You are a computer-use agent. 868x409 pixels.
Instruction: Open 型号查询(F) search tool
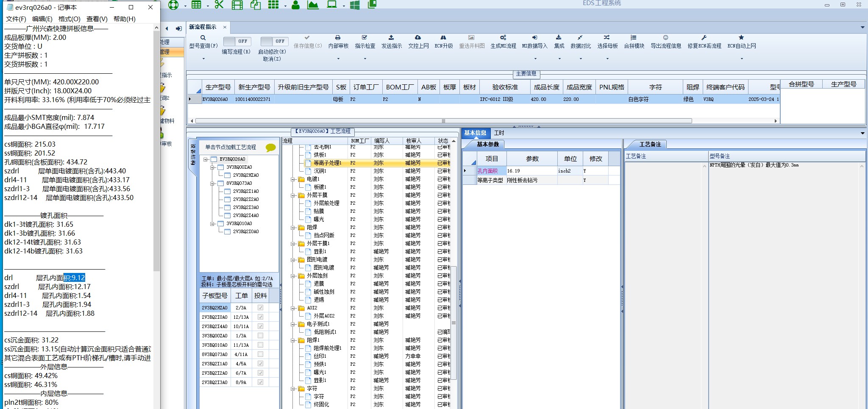(x=203, y=42)
